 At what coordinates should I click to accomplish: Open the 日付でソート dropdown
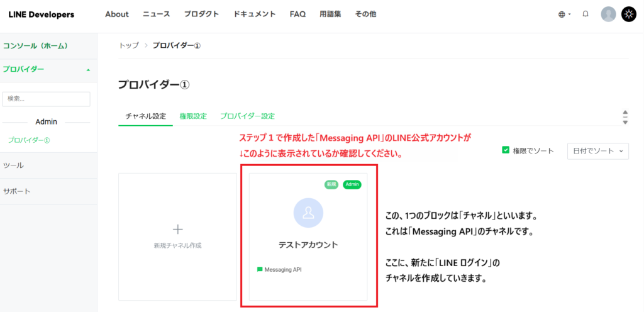click(597, 151)
